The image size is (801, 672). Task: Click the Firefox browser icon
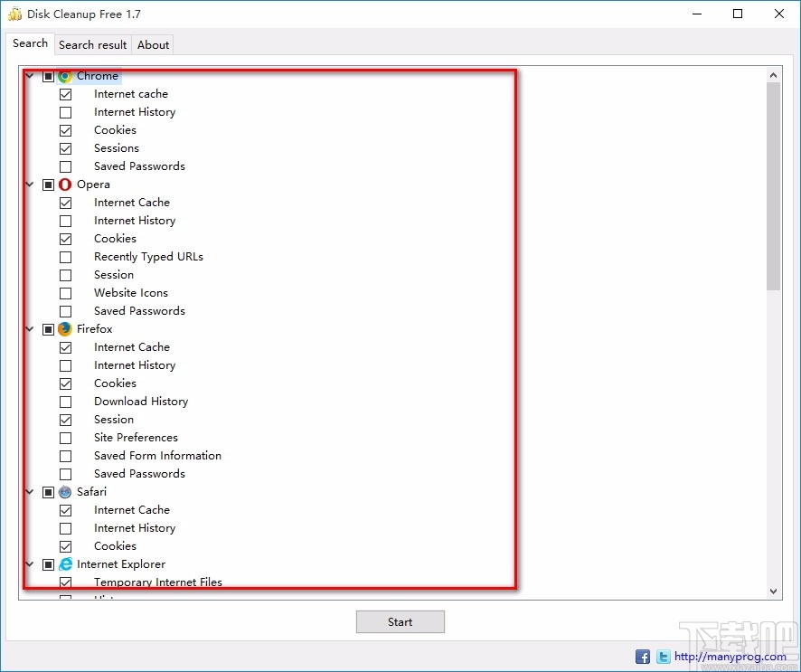point(63,328)
